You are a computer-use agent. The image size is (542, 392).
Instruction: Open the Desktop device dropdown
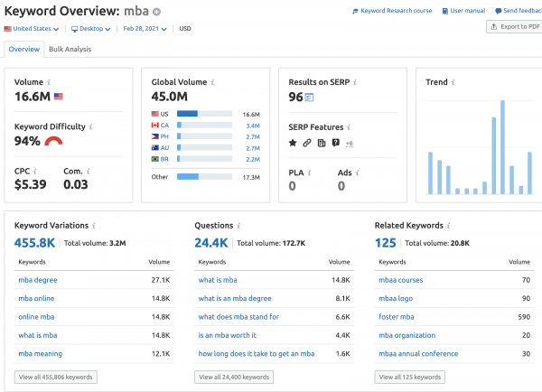(91, 29)
